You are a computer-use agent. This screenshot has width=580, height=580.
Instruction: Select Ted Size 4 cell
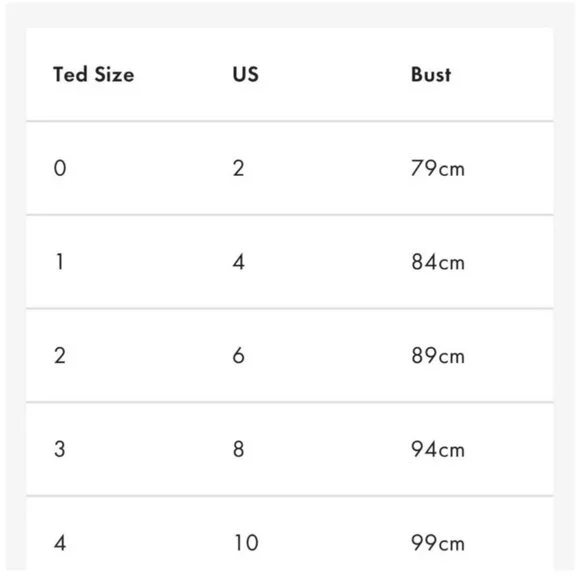click(60, 543)
